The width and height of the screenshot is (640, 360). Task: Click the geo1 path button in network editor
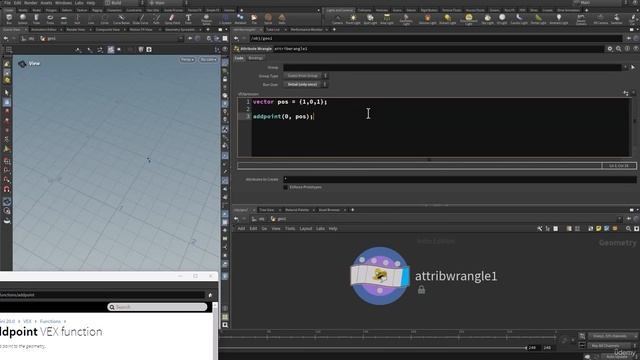(x=278, y=219)
